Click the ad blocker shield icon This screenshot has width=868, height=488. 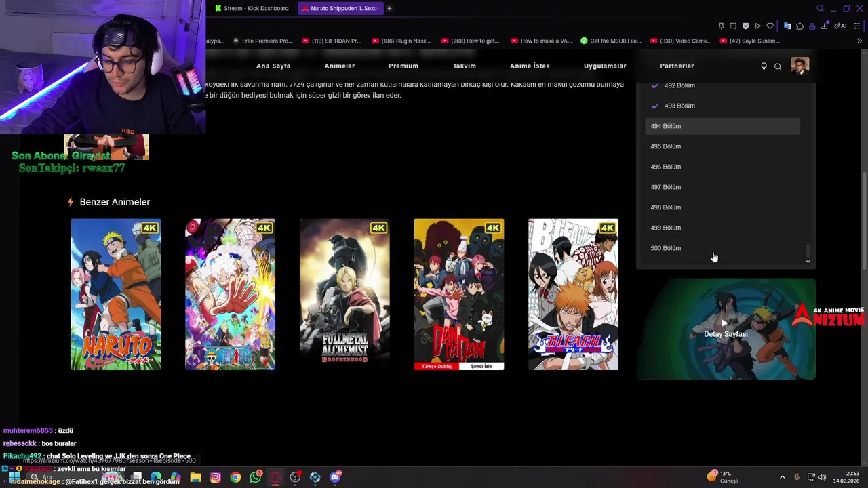pos(745,26)
